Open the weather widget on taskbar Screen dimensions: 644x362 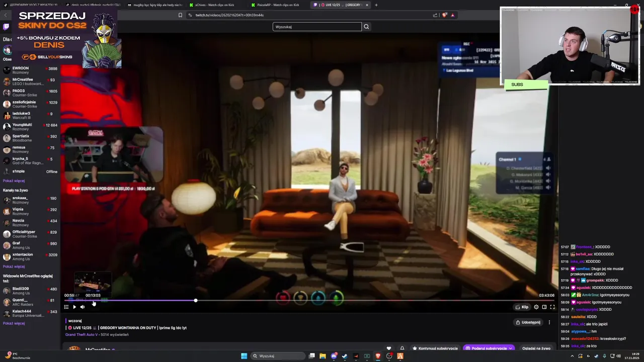[19, 356]
